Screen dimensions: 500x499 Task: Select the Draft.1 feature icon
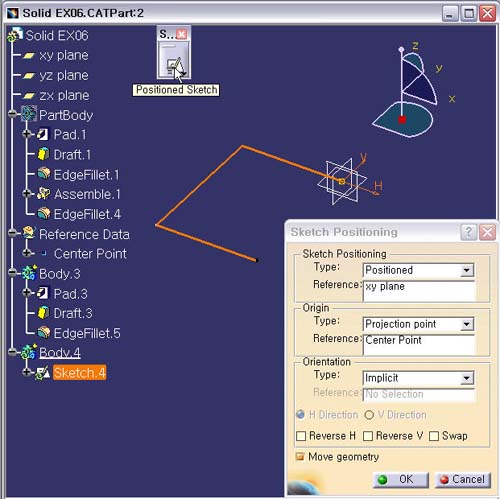pyautogui.click(x=43, y=154)
